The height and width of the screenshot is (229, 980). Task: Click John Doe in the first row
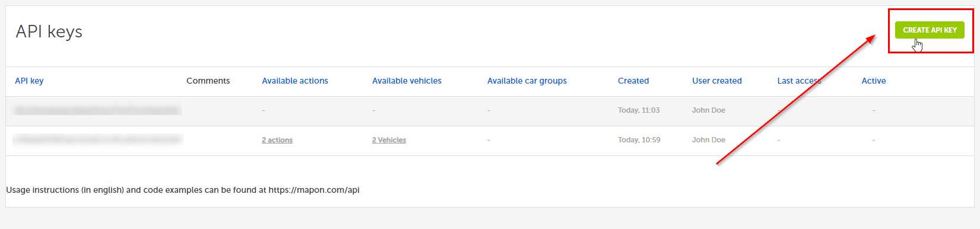click(709, 110)
